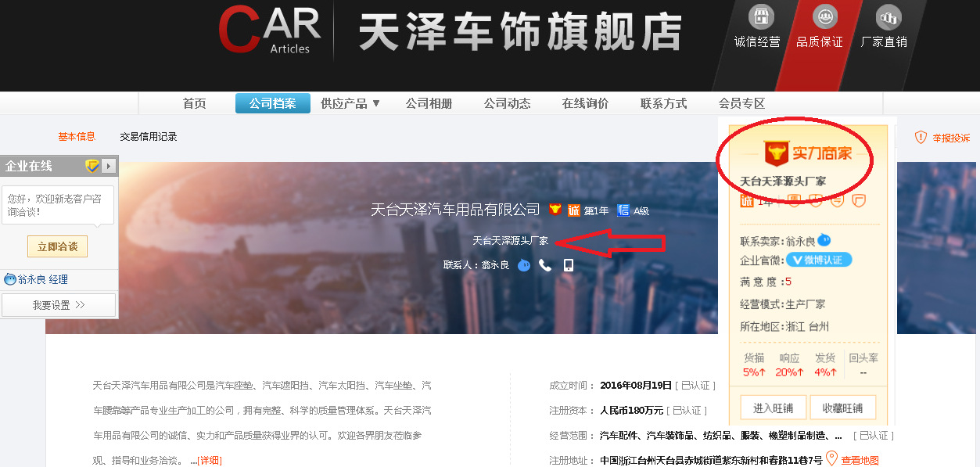Open the 公司相册 navigation tab
Image resolution: width=980 pixels, height=467 pixels.
click(429, 103)
